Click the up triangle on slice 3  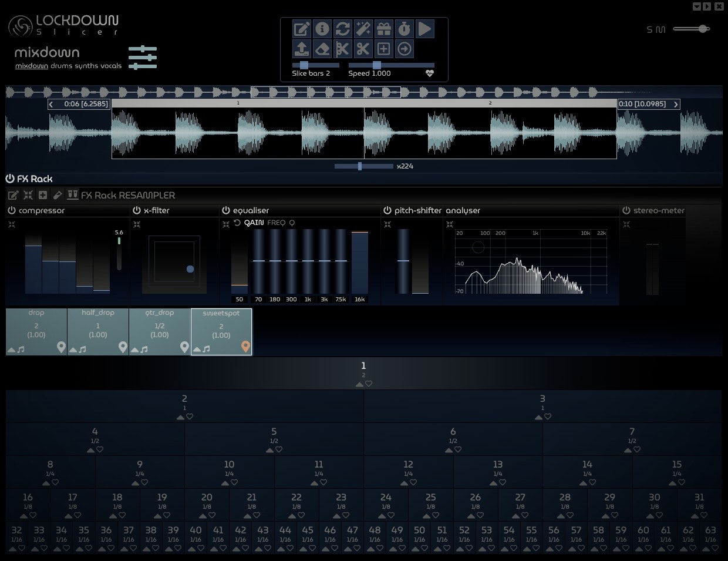click(x=538, y=416)
